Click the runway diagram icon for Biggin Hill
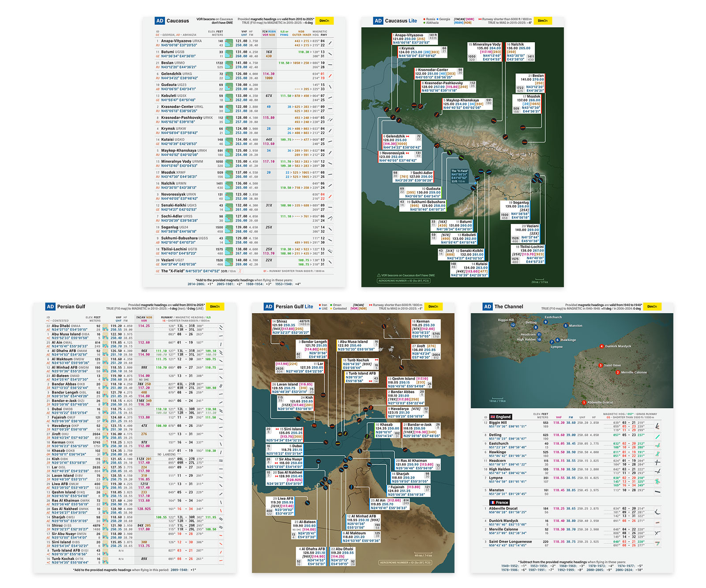 657,426
